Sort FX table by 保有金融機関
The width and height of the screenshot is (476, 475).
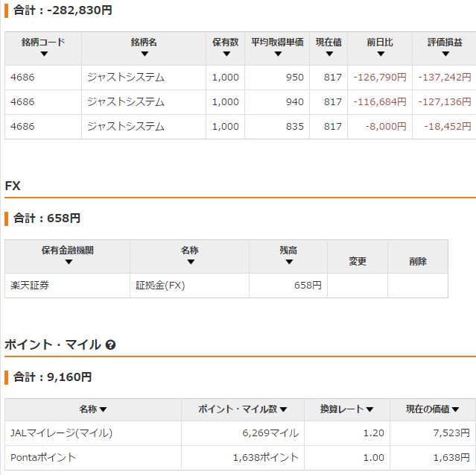[68, 262]
